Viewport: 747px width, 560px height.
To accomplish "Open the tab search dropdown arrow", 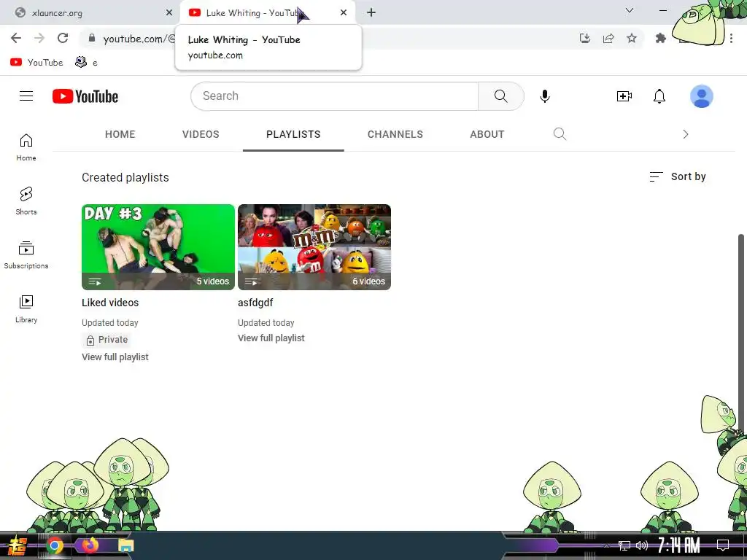I will coord(630,10).
